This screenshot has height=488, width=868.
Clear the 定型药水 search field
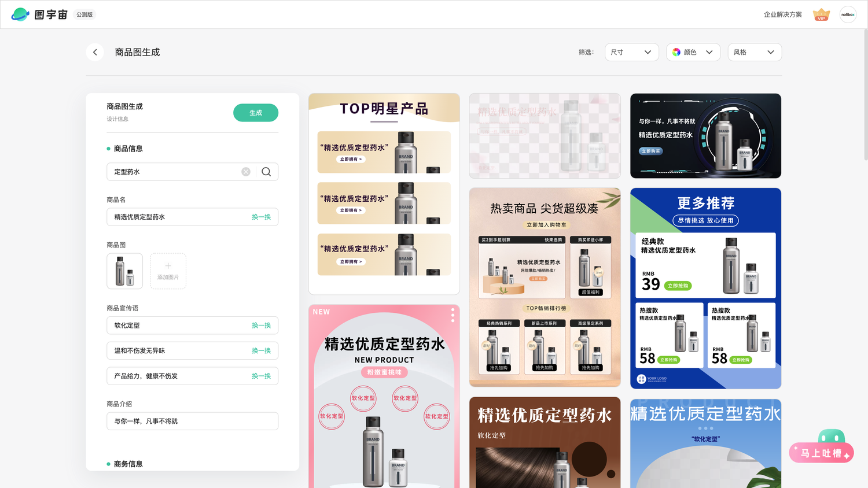point(246,172)
